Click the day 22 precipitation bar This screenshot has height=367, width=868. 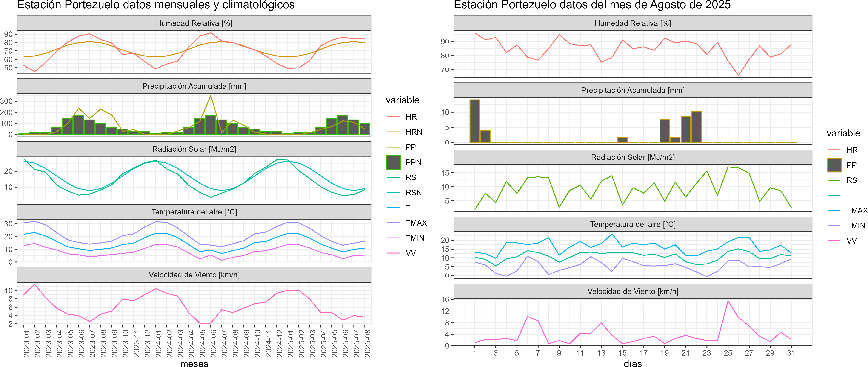click(x=696, y=127)
